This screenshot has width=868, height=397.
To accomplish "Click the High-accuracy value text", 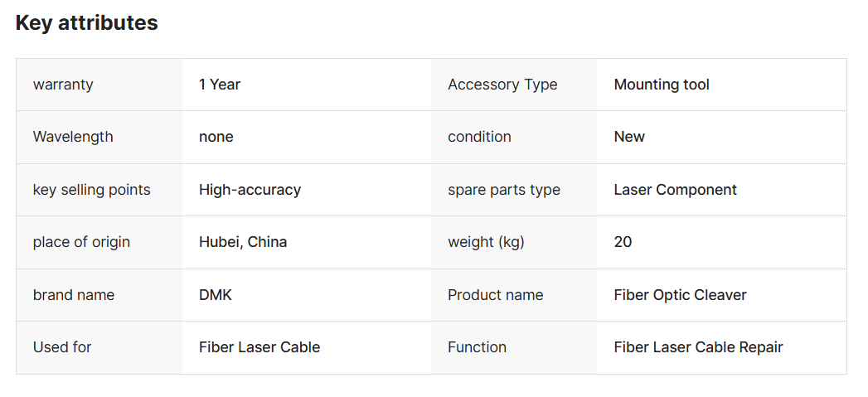I will [250, 190].
